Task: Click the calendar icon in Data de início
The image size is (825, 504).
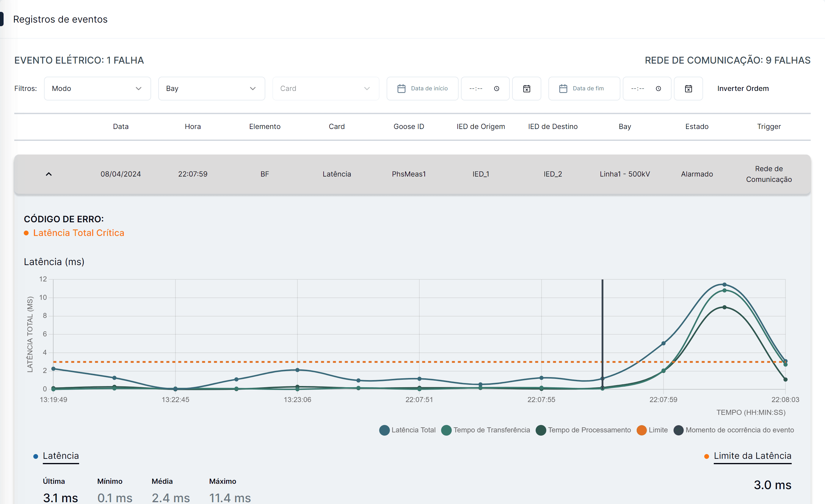Action: [x=401, y=89]
